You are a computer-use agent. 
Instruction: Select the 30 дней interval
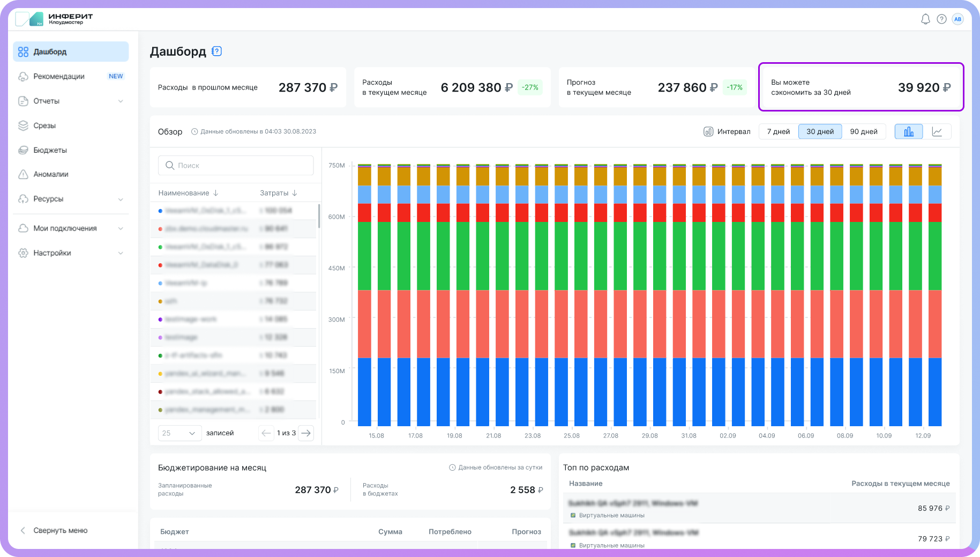(x=820, y=132)
